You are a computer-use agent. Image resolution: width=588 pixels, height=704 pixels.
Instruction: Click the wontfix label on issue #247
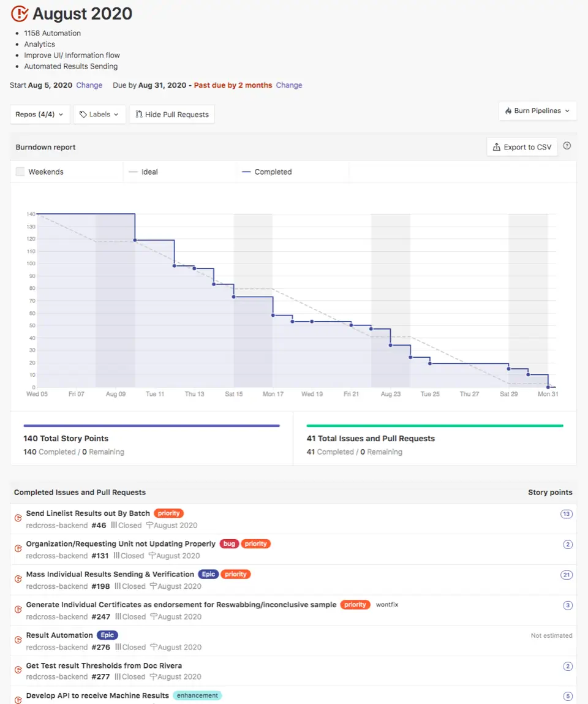[x=387, y=605]
